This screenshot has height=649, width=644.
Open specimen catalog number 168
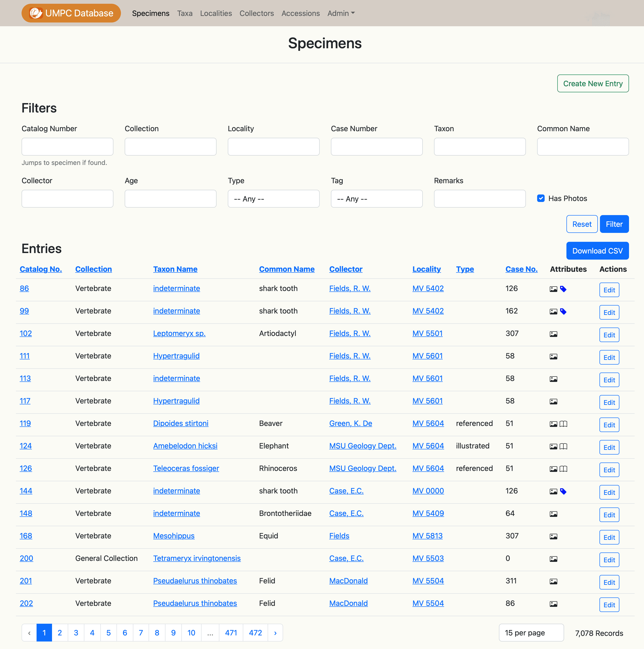point(26,536)
